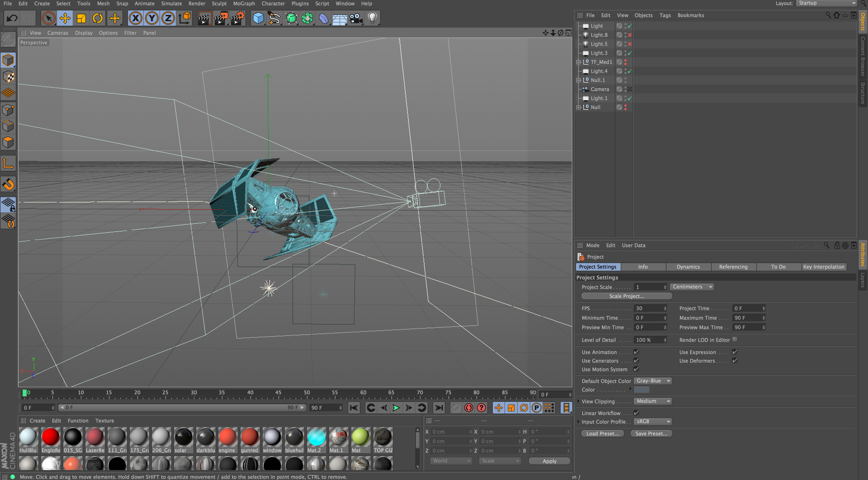This screenshot has width=868, height=480.
Task: Toggle the Linear Workflow checkbox
Action: coord(636,413)
